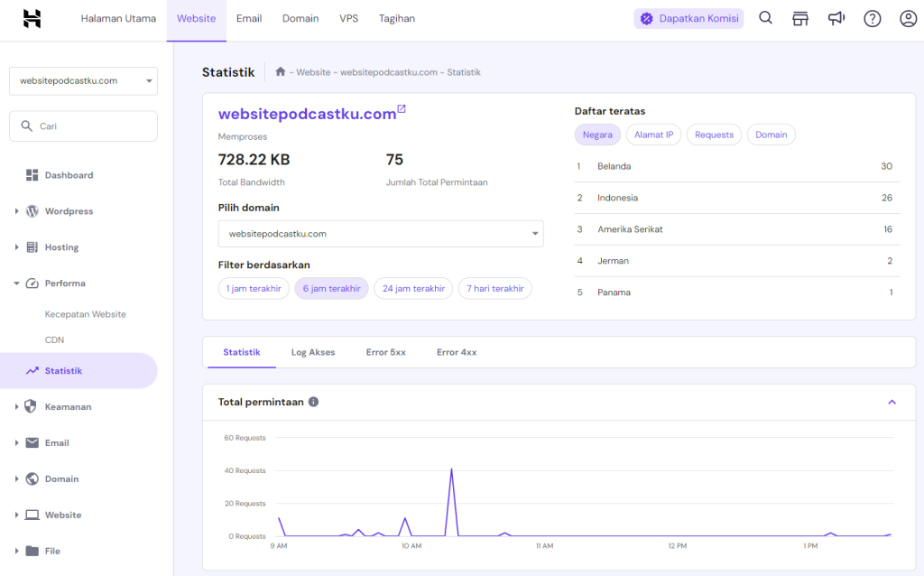
Task: Open the help question mark icon
Action: (872, 17)
